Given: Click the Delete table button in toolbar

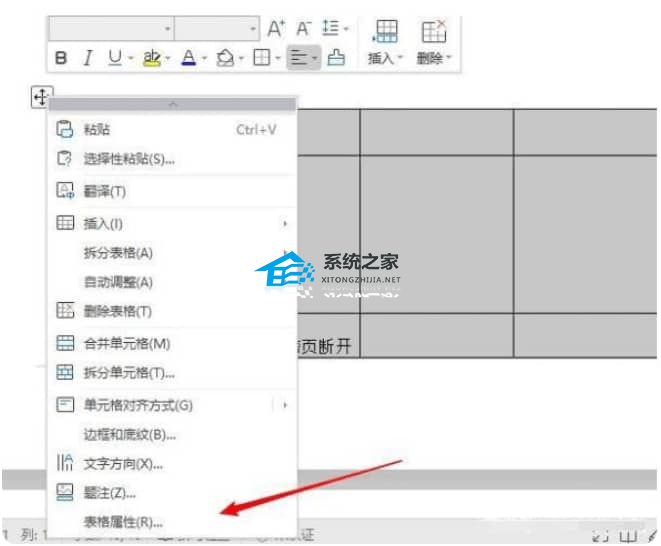Looking at the screenshot, I should pyautogui.click(x=434, y=43).
